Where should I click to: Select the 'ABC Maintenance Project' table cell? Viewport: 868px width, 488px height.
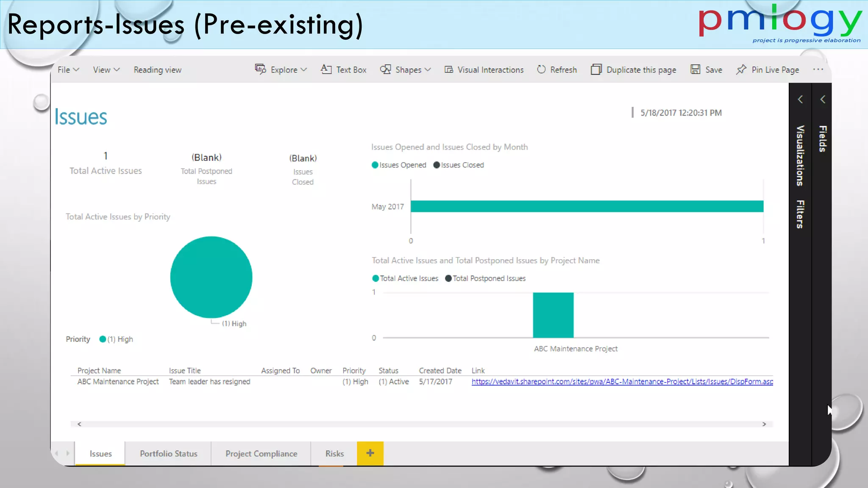pos(118,382)
